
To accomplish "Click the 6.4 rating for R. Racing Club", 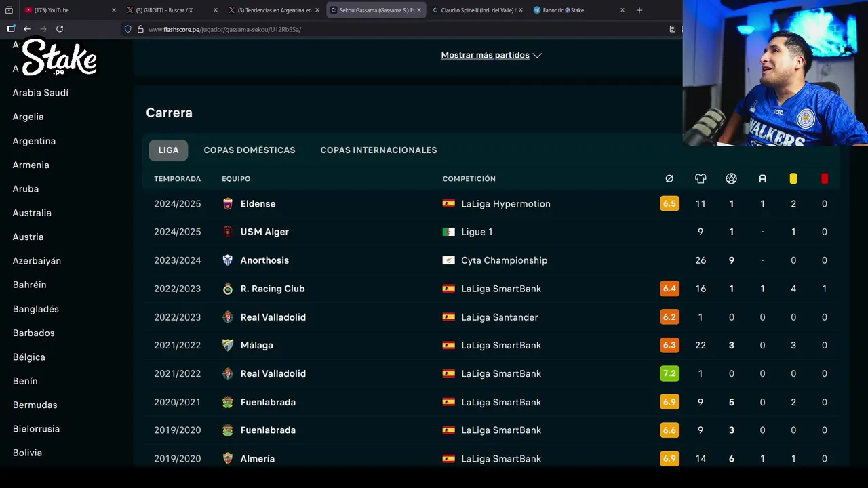I will click(669, 289).
